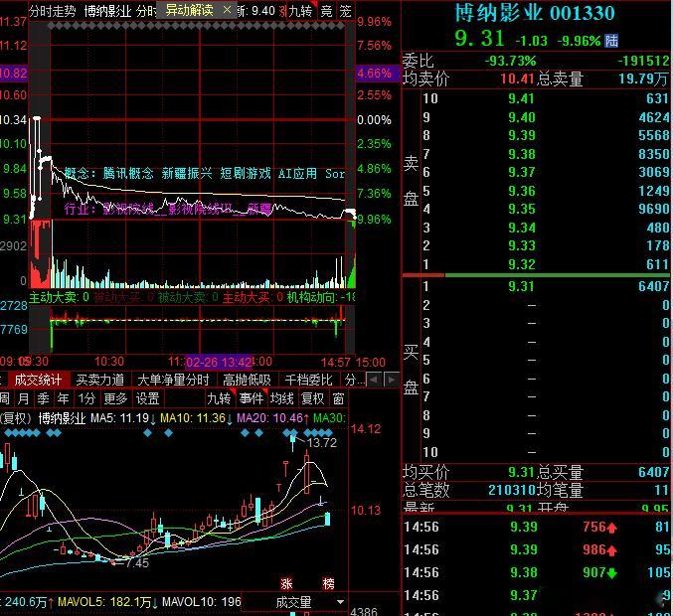Toggle the top 九转 indicator in the intraday chart
This screenshot has height=616, width=673.
tap(301, 11)
